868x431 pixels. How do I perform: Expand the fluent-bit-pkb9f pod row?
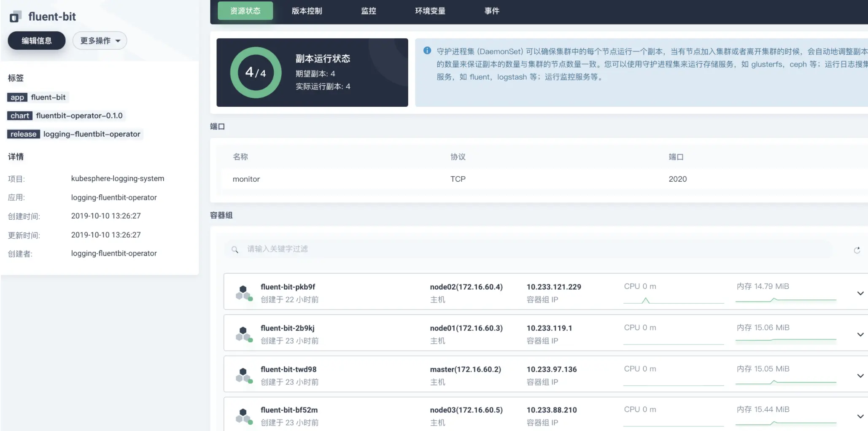click(x=860, y=293)
